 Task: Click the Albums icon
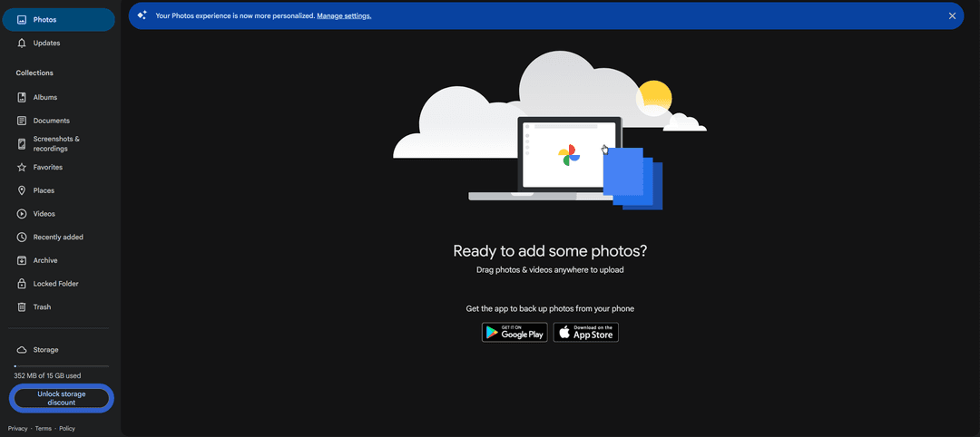(x=22, y=97)
